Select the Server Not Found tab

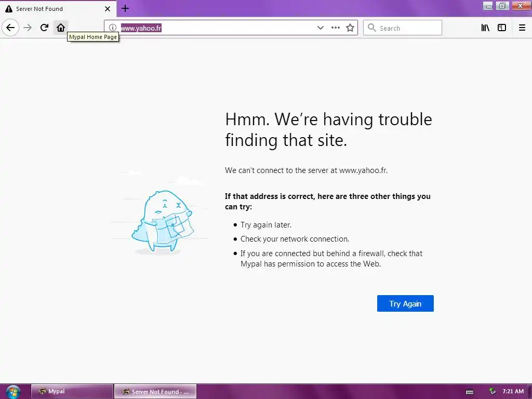(x=58, y=9)
